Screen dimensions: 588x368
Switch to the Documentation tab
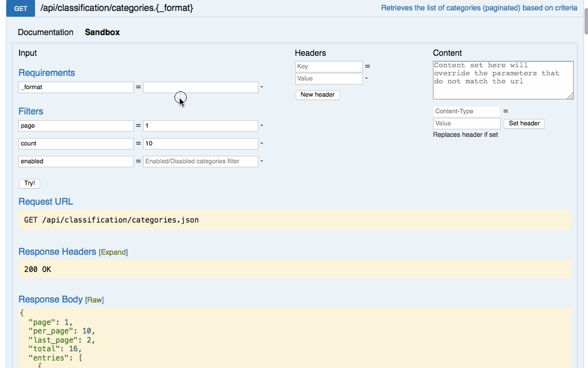45,32
